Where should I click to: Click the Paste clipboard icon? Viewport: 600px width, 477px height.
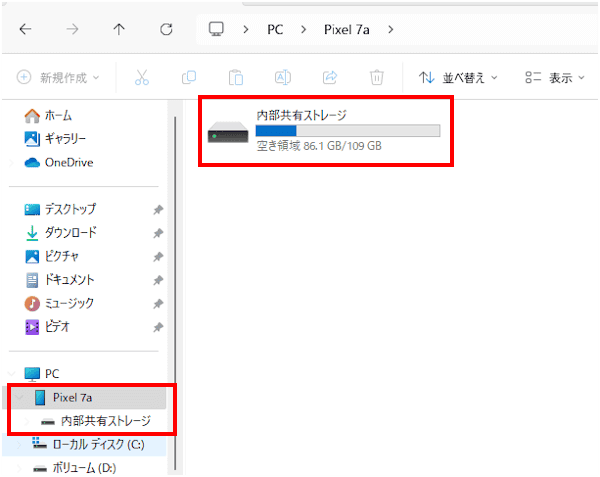point(236,78)
